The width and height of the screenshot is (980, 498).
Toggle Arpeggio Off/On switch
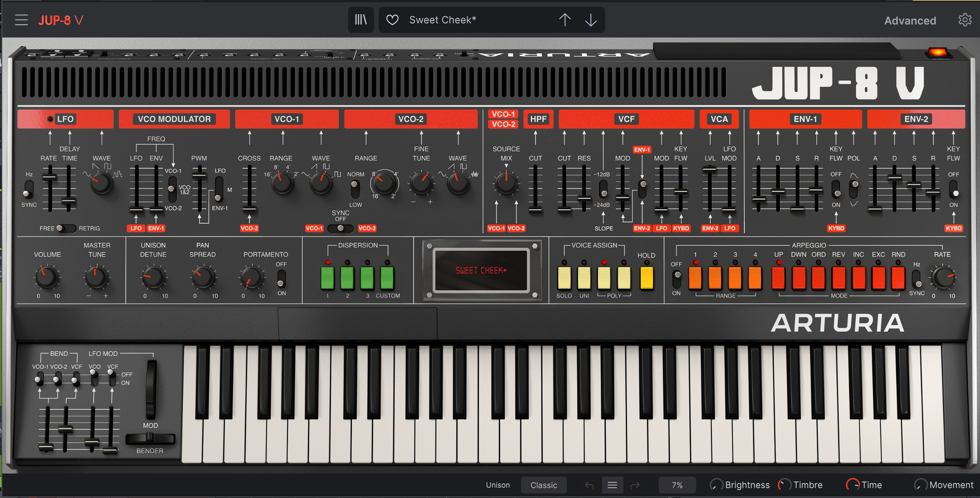(x=677, y=278)
